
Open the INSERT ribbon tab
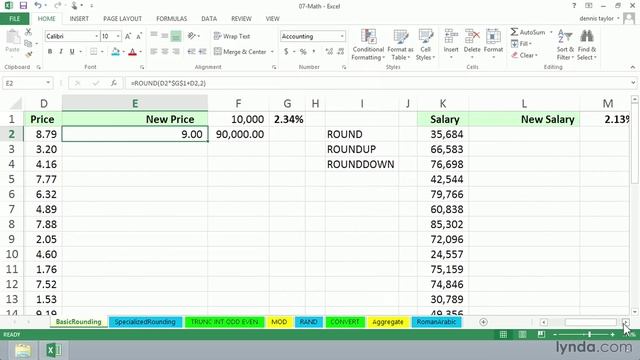[x=79, y=19]
